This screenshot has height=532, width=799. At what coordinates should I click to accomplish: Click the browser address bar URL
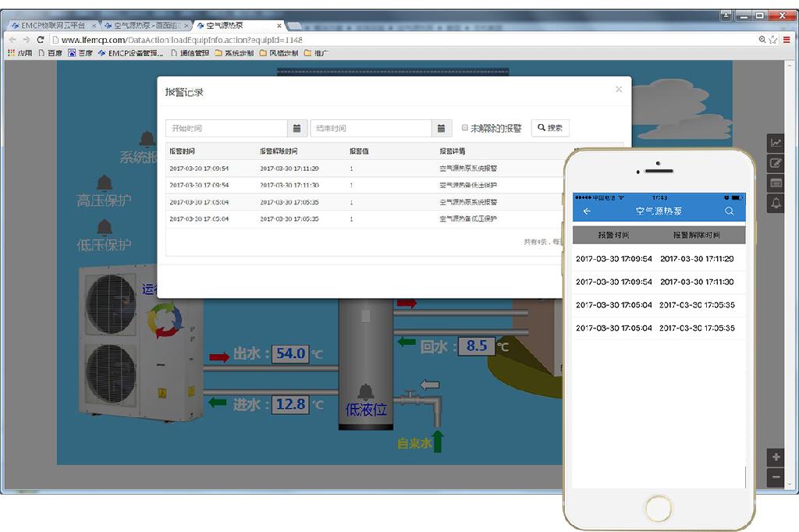coord(181,40)
